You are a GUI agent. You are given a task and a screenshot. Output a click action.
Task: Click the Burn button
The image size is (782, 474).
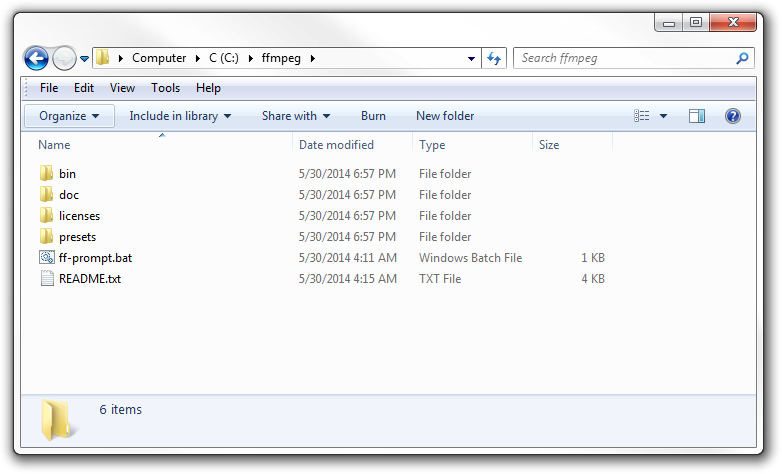click(x=373, y=116)
